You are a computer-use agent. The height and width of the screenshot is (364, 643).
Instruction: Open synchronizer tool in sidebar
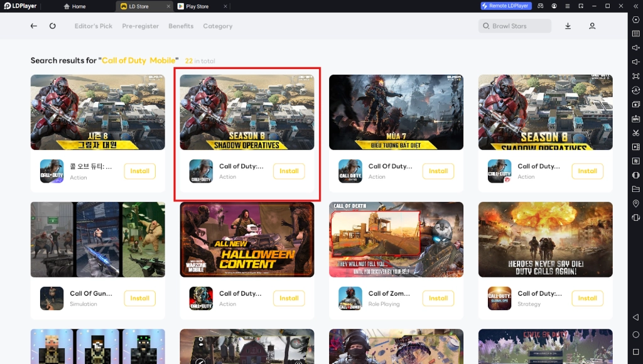point(635,161)
